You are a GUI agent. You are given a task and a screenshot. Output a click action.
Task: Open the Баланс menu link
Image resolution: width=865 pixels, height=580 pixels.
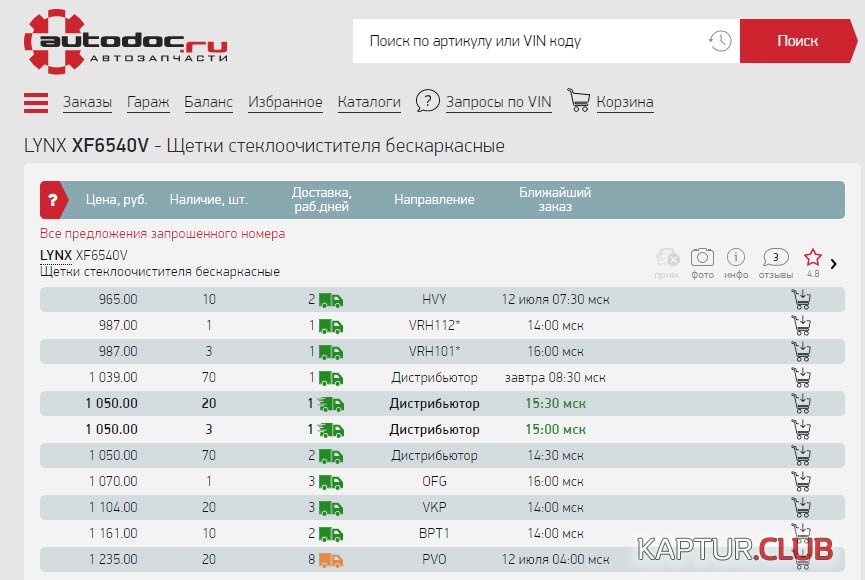click(209, 102)
